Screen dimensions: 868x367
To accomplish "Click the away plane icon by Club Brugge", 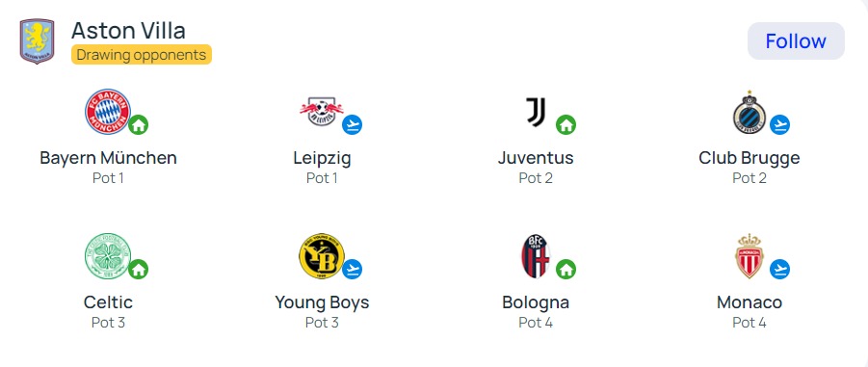I will point(780,125).
